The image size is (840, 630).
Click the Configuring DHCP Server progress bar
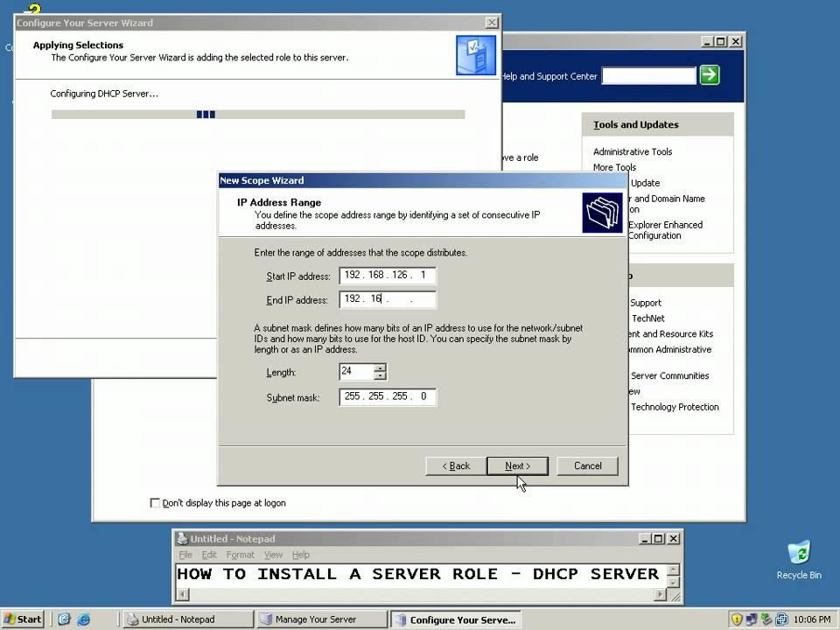coord(258,114)
